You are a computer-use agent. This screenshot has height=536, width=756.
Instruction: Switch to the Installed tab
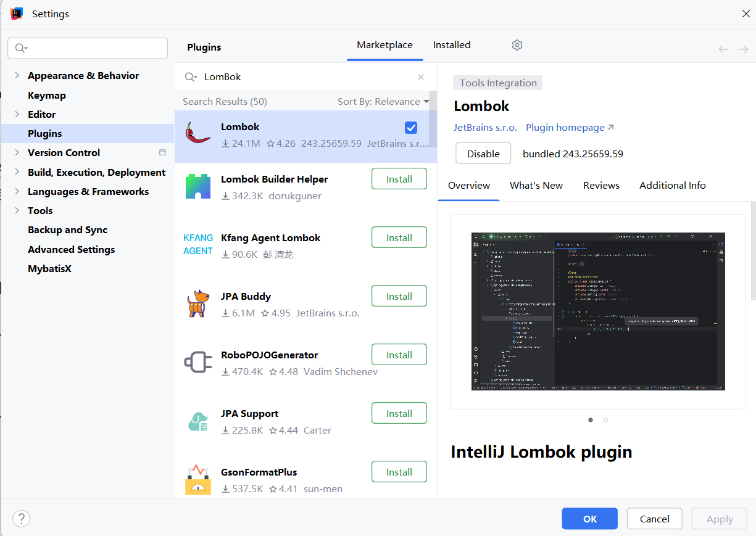pyautogui.click(x=452, y=45)
